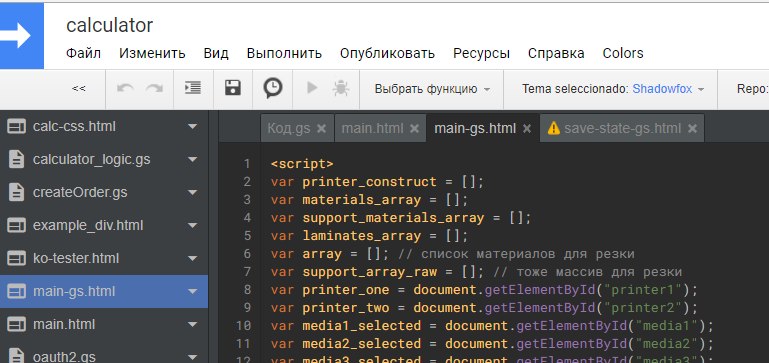This screenshot has height=363, width=769.
Task: Open the Выполнить menu
Action: point(284,53)
